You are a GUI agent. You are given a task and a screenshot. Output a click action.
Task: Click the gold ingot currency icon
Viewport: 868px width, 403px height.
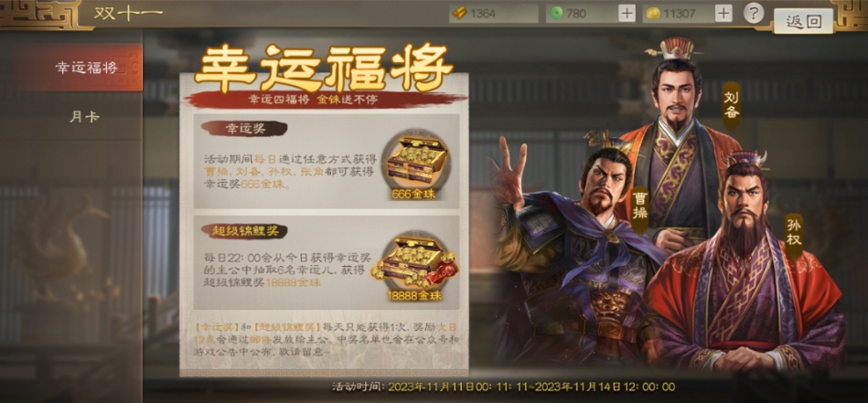tap(459, 14)
